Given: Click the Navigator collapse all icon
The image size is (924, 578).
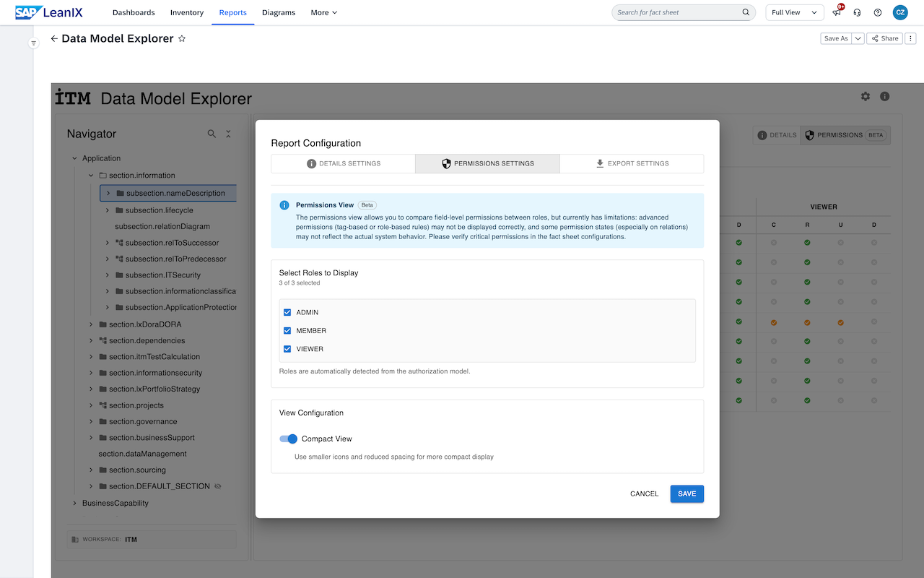Looking at the screenshot, I should tap(228, 134).
